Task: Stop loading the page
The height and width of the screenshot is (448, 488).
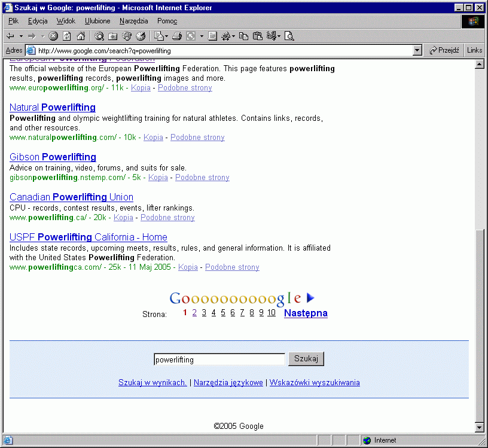Action: point(53,36)
